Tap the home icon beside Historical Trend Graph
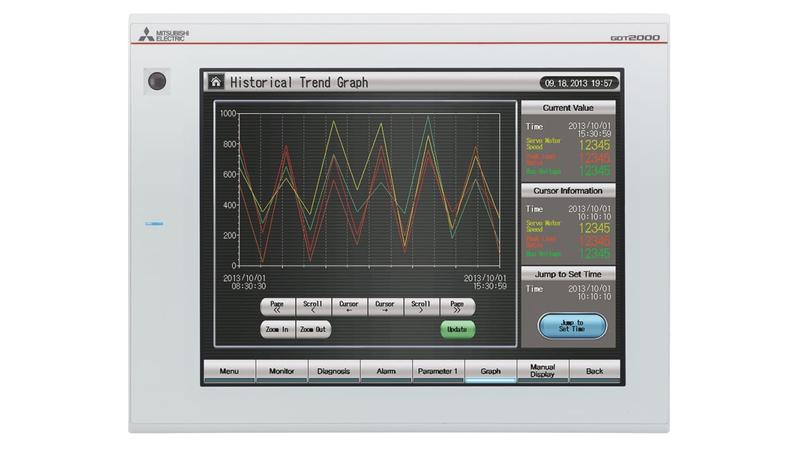Screen dimensions: 800x449 [x=215, y=83]
